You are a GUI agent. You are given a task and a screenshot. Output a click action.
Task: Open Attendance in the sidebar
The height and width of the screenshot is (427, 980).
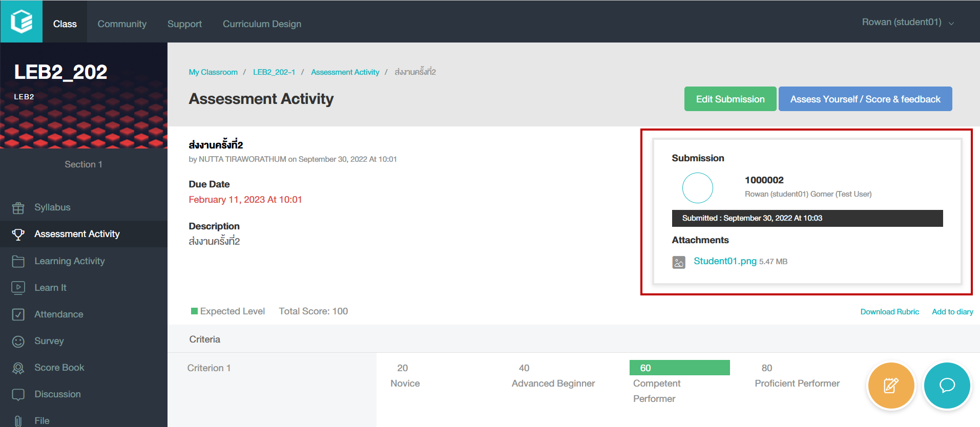[x=84, y=314]
